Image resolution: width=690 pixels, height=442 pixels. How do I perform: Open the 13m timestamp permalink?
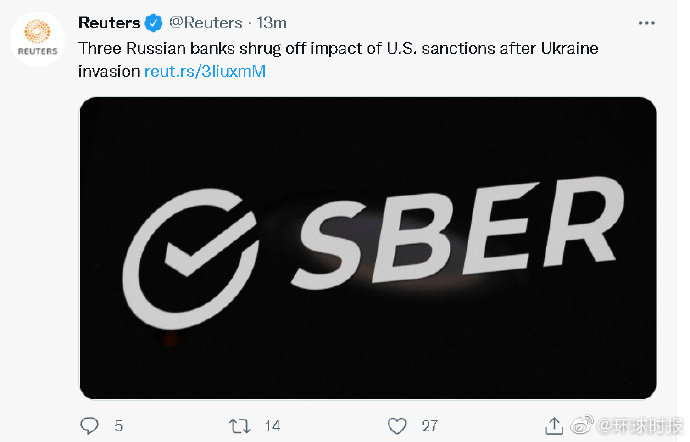(x=271, y=23)
